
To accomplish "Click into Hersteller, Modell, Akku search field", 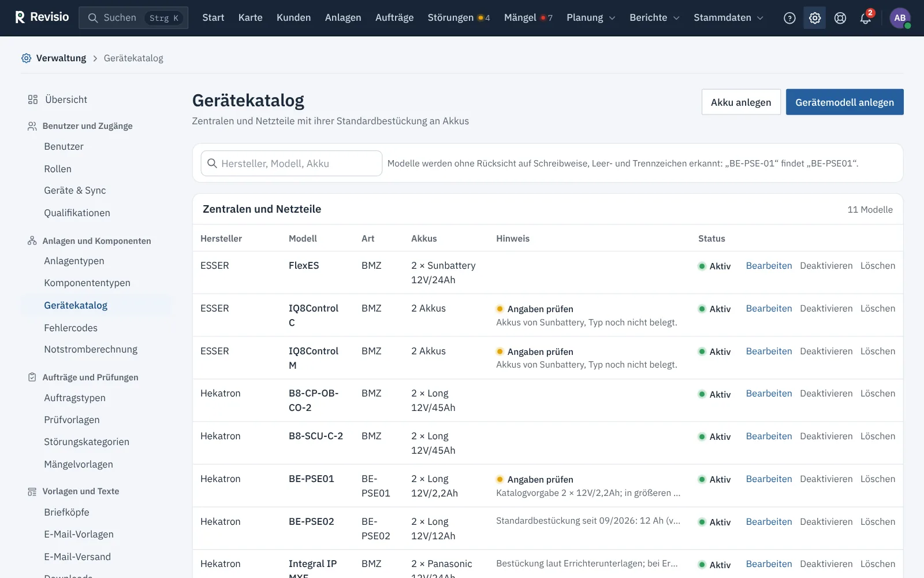I will point(291,164).
